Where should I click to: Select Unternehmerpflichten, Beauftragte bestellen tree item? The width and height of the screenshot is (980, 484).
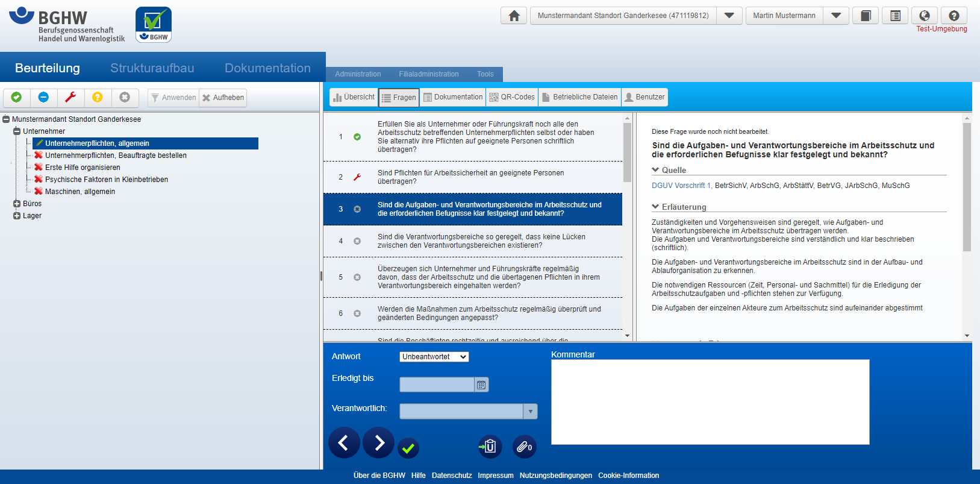point(116,156)
